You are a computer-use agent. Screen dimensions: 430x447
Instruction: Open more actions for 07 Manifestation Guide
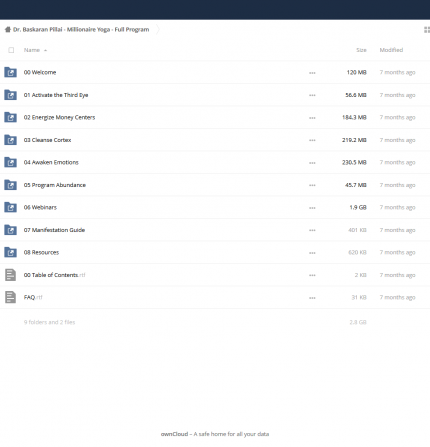click(312, 230)
